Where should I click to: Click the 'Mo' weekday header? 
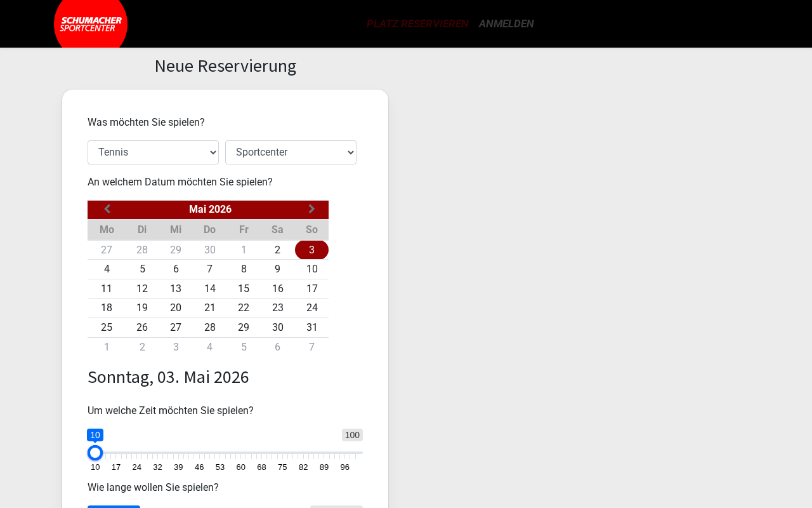click(x=107, y=230)
